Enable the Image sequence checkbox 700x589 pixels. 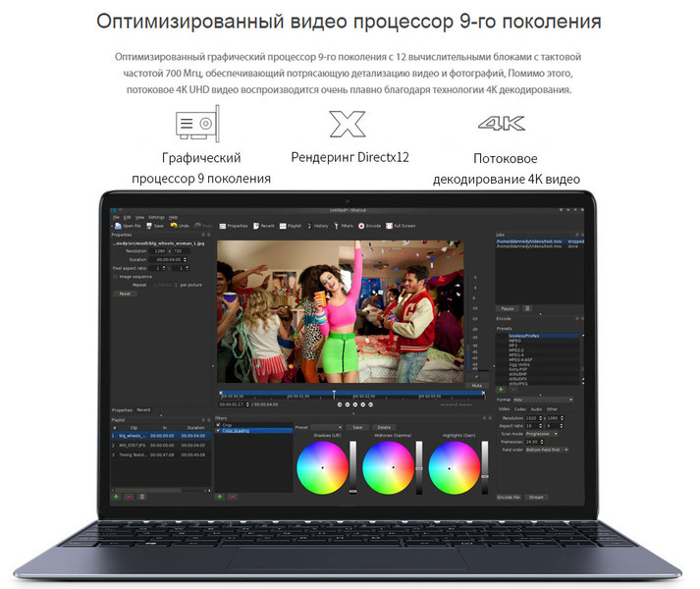click(116, 277)
